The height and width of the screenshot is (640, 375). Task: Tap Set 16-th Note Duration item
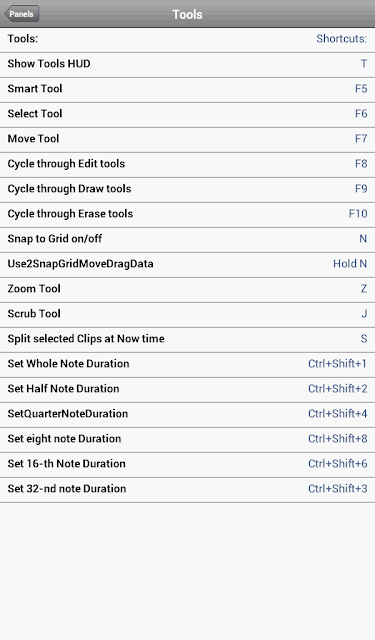(x=187, y=465)
